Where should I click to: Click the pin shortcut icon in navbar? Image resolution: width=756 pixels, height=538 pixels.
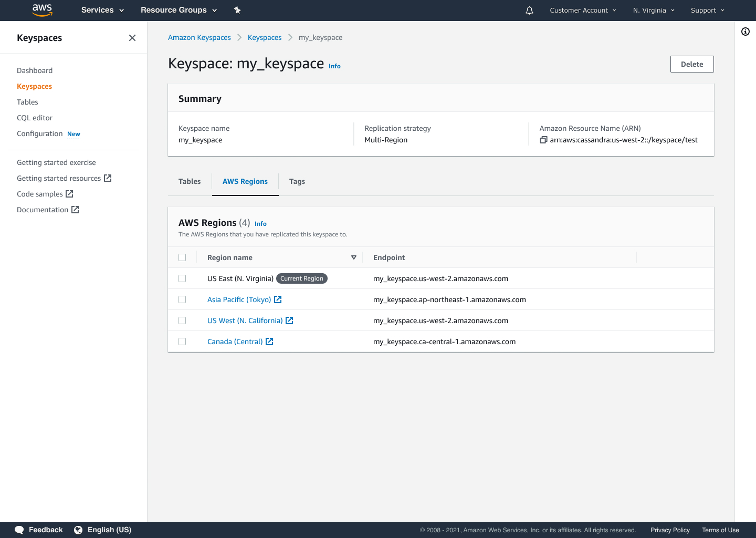237,10
